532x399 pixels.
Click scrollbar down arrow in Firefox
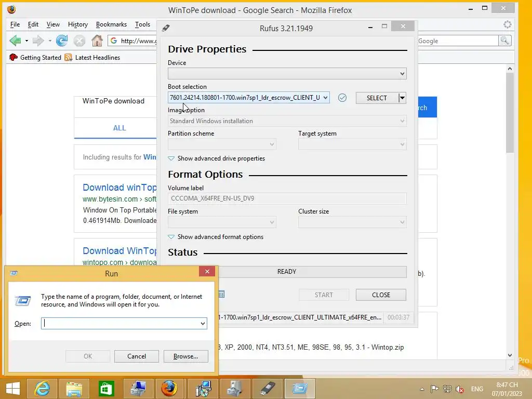510,355
